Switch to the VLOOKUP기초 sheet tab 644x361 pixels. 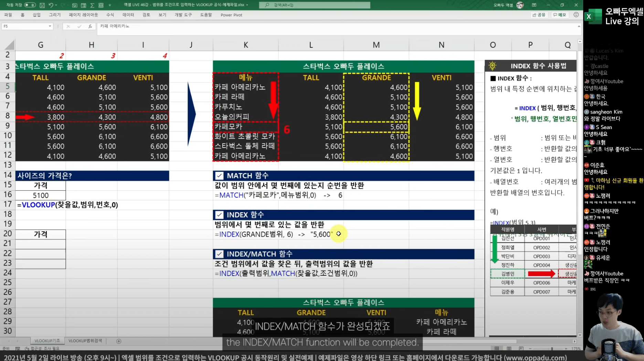(x=47, y=341)
